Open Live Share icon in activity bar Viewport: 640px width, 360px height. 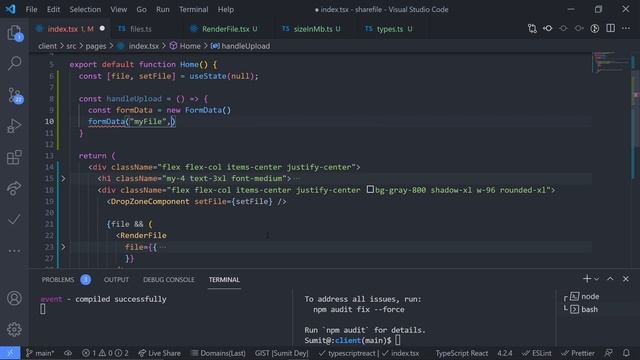(14, 188)
